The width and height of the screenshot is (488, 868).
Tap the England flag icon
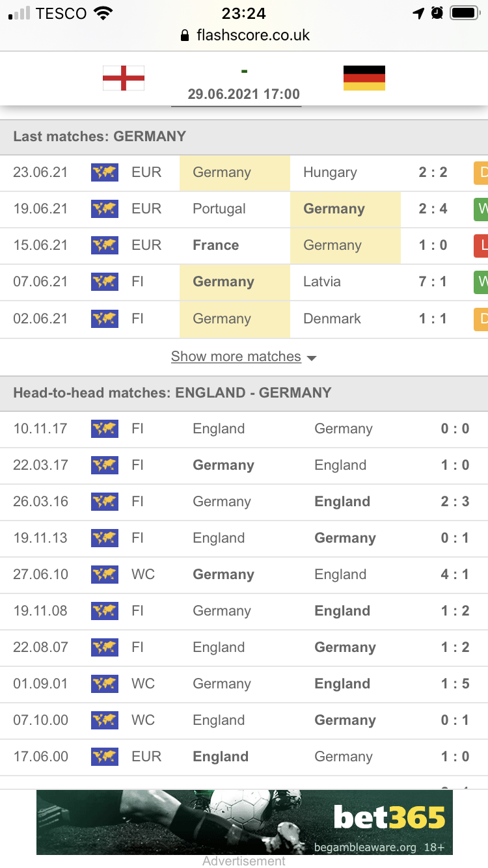(124, 78)
